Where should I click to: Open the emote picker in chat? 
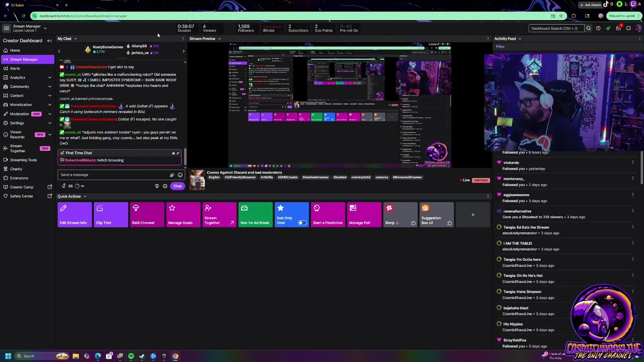180,175
